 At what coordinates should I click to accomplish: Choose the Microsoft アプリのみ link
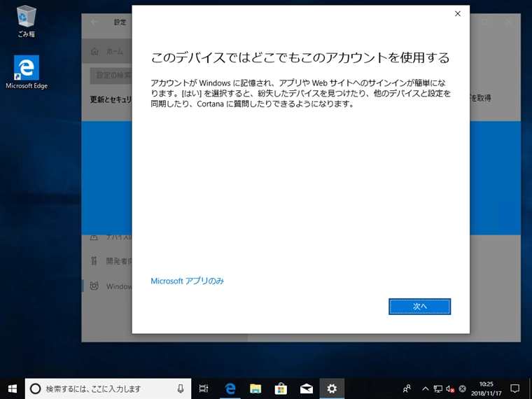(x=188, y=281)
